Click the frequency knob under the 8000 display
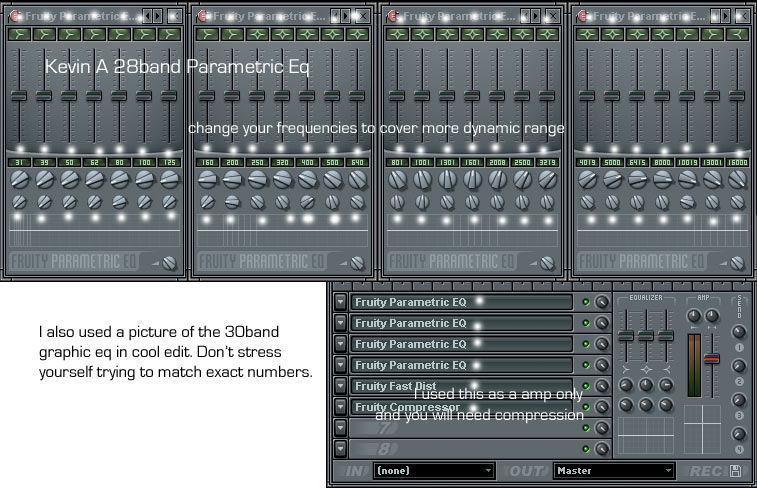The image size is (757, 488). (x=662, y=180)
